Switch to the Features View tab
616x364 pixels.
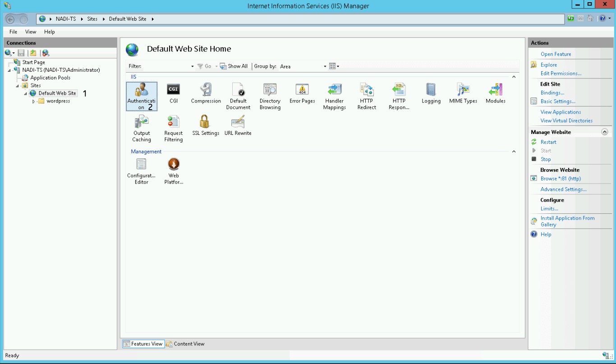[143, 344]
